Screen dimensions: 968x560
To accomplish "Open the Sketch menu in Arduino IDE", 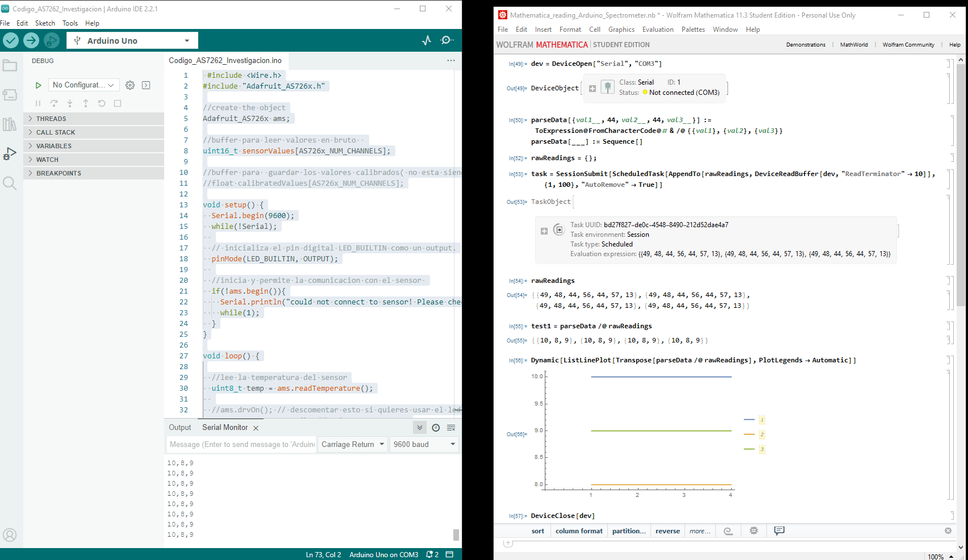I will [x=45, y=23].
